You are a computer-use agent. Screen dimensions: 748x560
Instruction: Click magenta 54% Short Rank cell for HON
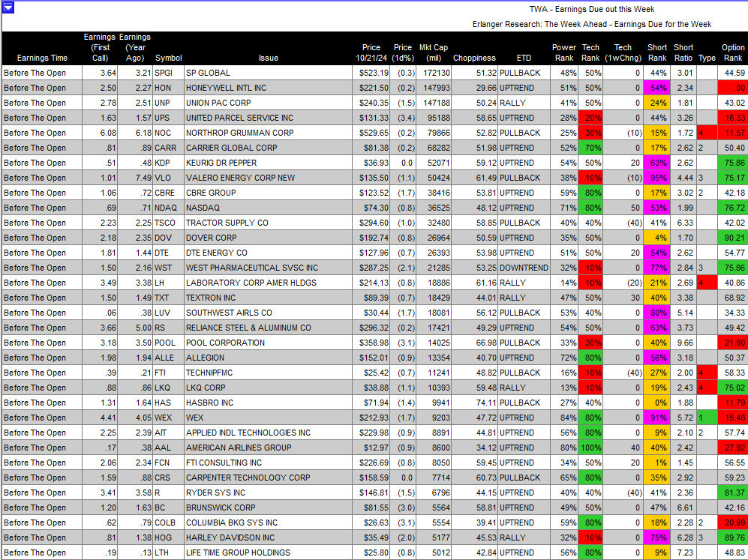pyautogui.click(x=657, y=88)
